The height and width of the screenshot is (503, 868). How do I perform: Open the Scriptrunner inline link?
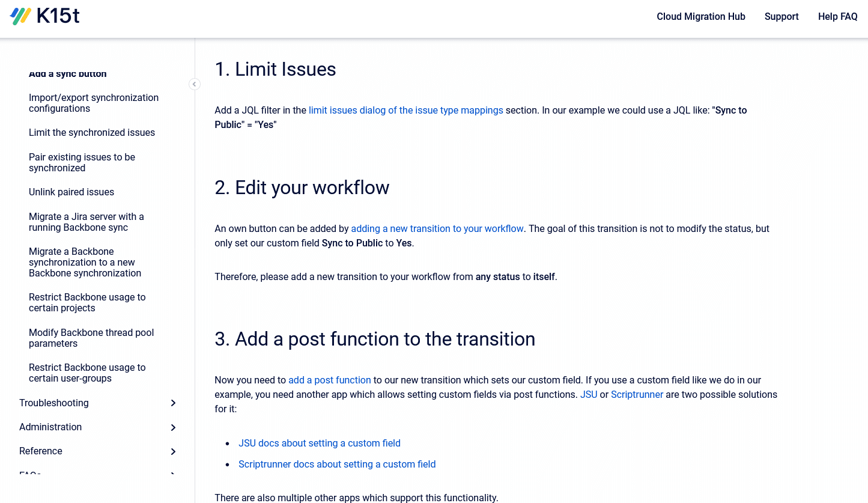637,395
